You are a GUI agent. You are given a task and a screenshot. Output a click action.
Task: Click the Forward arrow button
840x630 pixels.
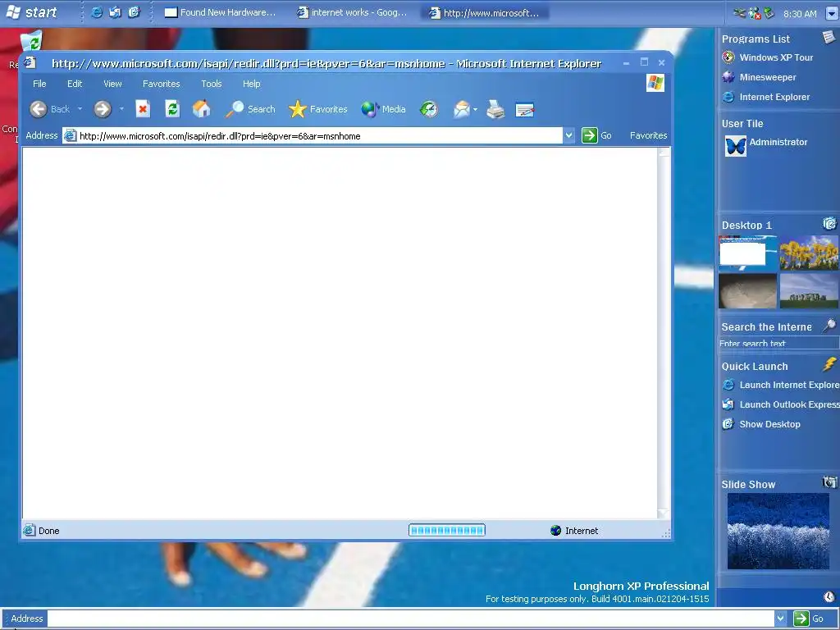coord(103,109)
